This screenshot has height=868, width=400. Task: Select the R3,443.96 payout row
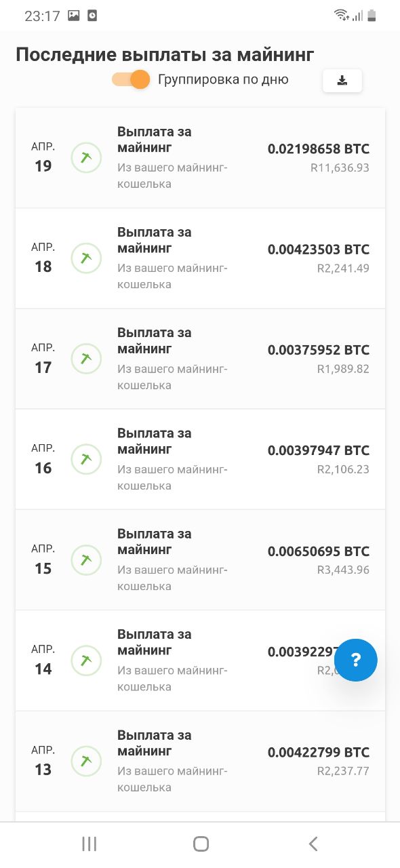pyautogui.click(x=200, y=560)
